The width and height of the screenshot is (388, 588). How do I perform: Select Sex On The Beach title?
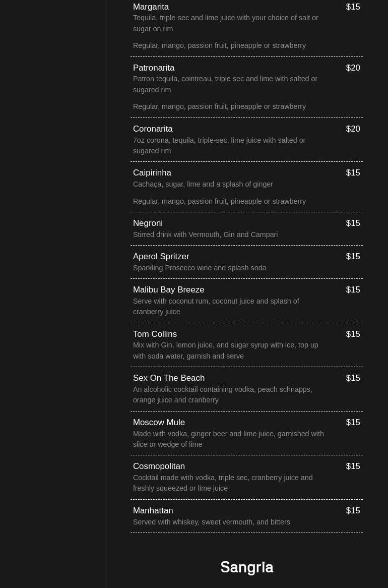[x=169, y=378]
